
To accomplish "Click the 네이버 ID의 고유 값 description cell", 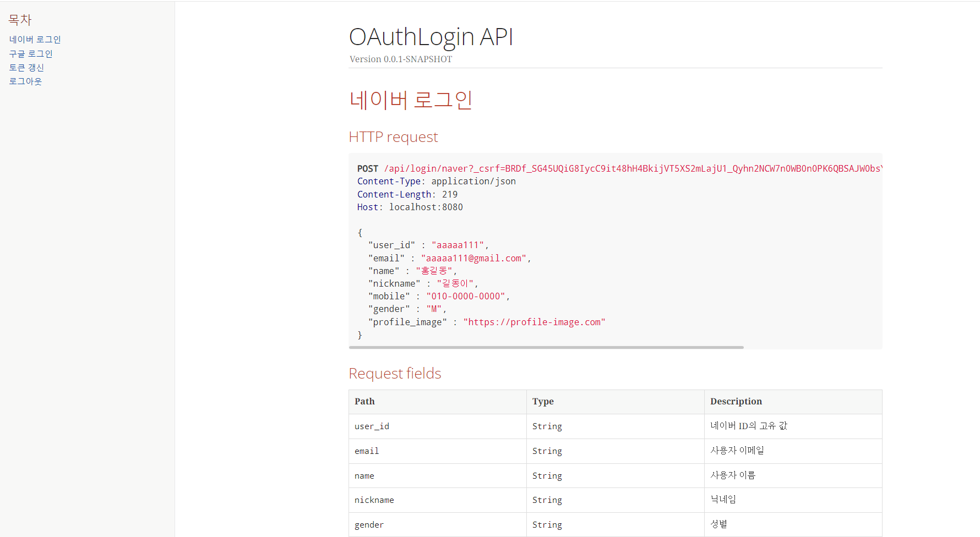I will pos(793,426).
